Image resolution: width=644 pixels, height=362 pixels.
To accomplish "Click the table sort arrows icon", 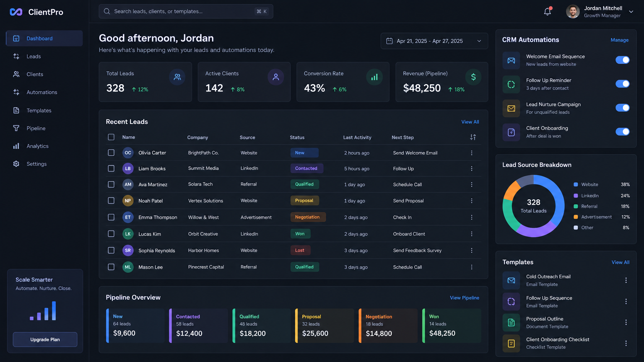I will pos(473,137).
